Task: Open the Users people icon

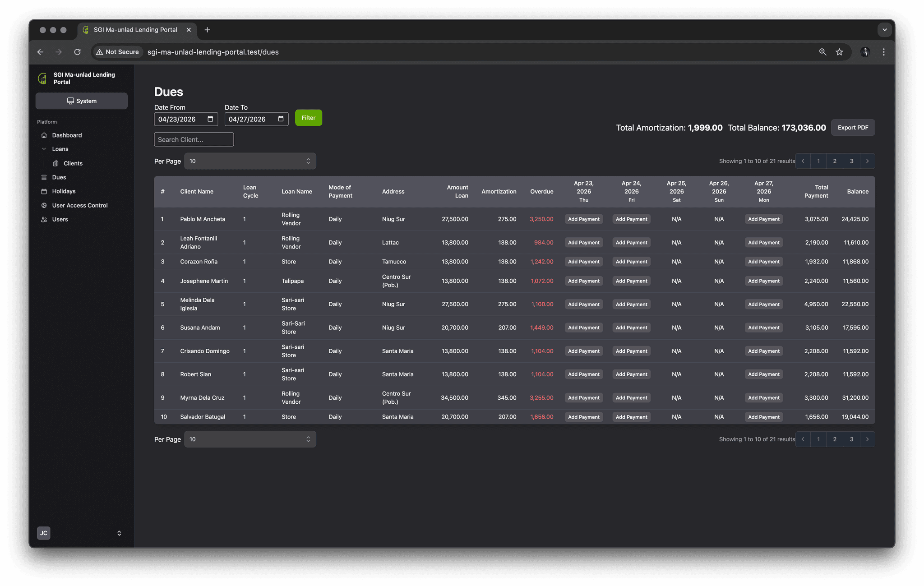Action: 44,219
